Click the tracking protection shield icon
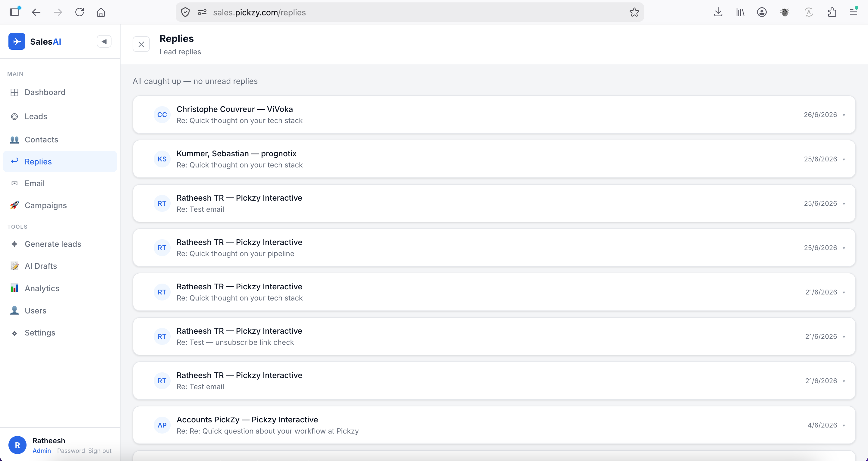 (185, 12)
